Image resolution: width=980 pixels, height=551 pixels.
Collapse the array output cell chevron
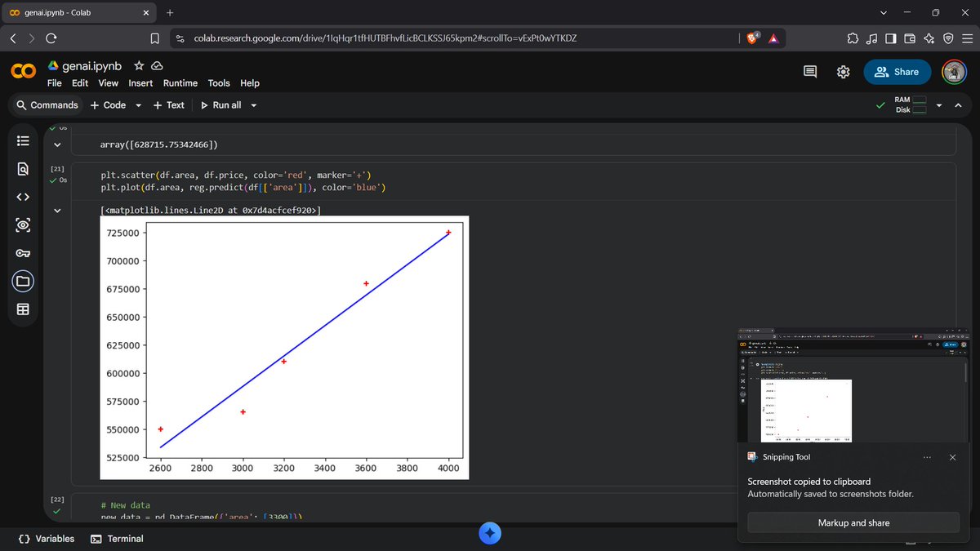(x=57, y=144)
